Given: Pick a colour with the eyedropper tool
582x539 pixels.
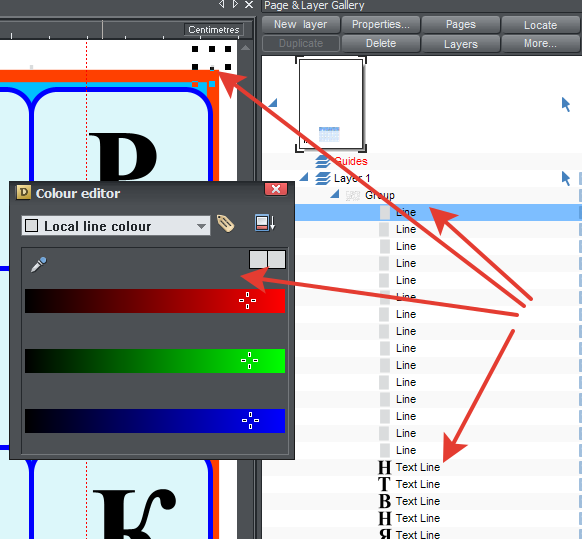Looking at the screenshot, I should (39, 264).
